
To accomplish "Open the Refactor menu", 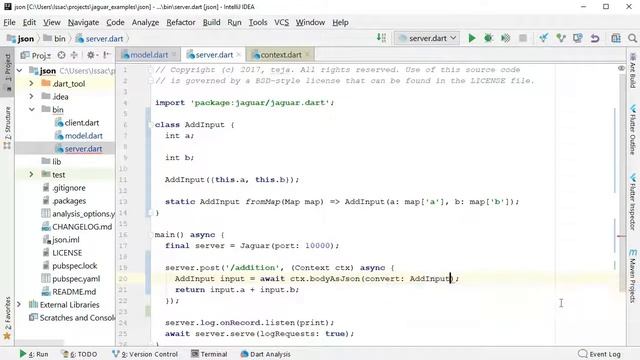I will (x=180, y=22).
